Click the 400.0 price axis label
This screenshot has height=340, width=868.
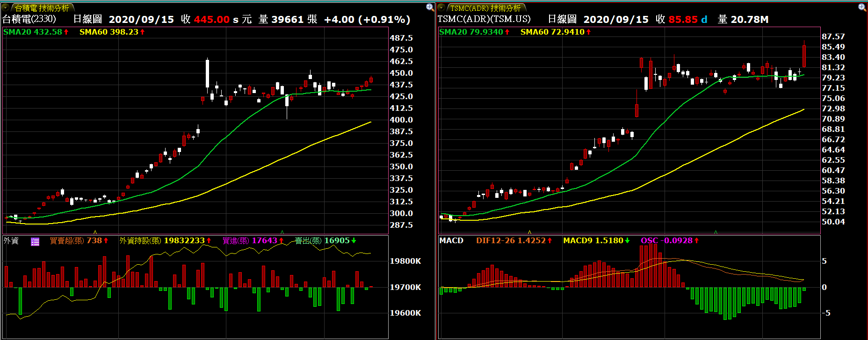[x=401, y=120]
